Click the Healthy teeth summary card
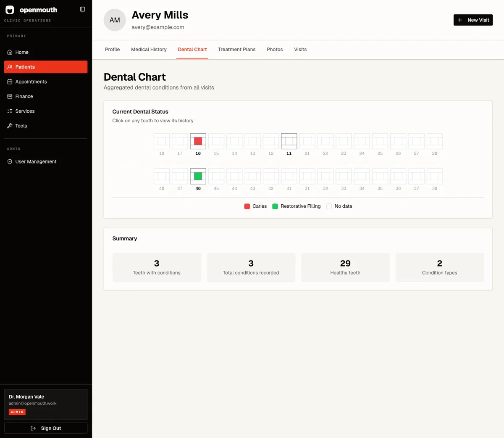This screenshot has width=504, height=438. coord(345,267)
